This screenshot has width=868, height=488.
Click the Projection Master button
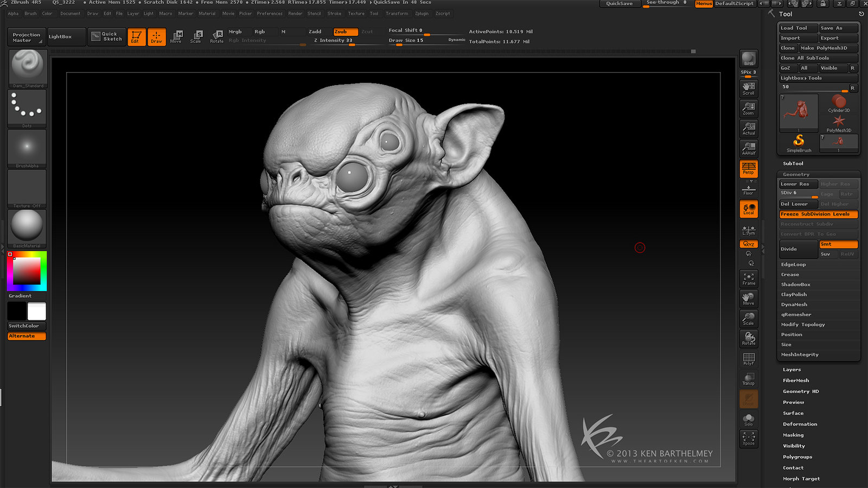[x=27, y=37]
